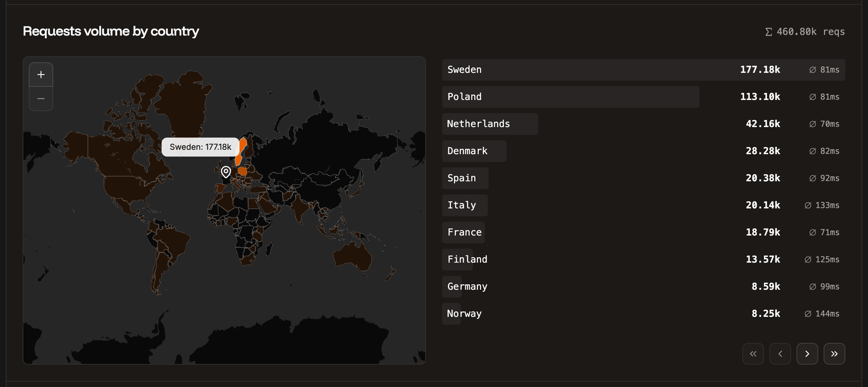The width and height of the screenshot is (868, 387).
Task: Click the Sweden 177.18k tooltip on the map
Action: coord(200,147)
